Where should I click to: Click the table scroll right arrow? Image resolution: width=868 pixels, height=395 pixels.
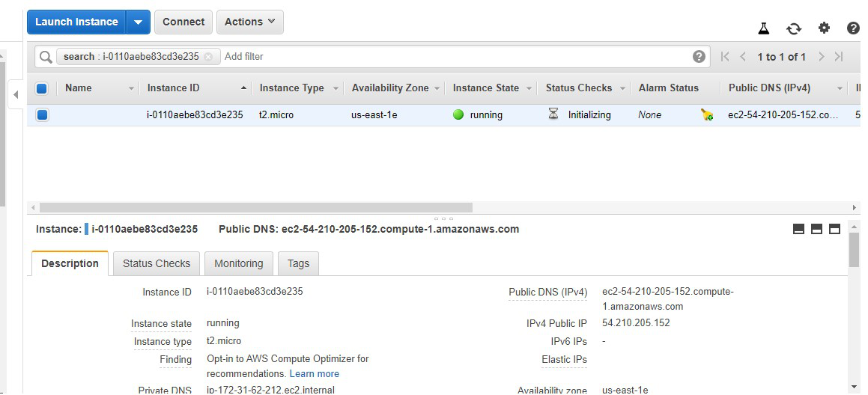(x=855, y=207)
